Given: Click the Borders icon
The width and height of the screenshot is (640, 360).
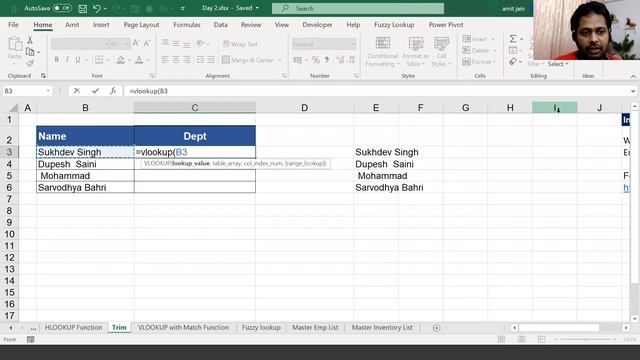Looking at the screenshot, I should coord(99,60).
